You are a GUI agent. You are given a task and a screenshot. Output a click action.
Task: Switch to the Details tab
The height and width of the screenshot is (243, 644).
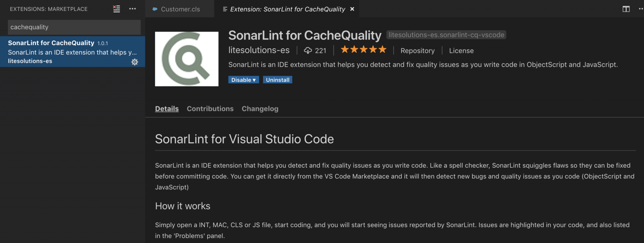coord(167,109)
